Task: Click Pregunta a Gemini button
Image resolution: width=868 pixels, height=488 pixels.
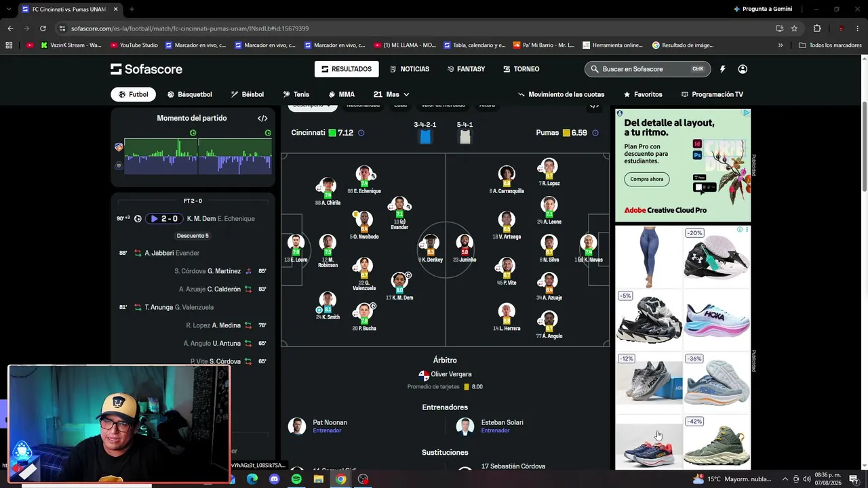Action: [x=762, y=9]
